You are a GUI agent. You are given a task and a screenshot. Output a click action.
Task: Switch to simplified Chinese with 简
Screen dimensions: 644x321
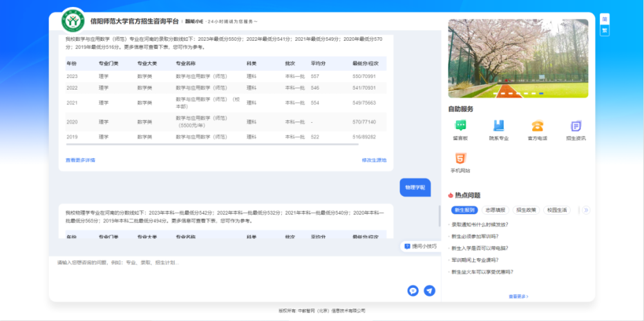click(x=605, y=19)
